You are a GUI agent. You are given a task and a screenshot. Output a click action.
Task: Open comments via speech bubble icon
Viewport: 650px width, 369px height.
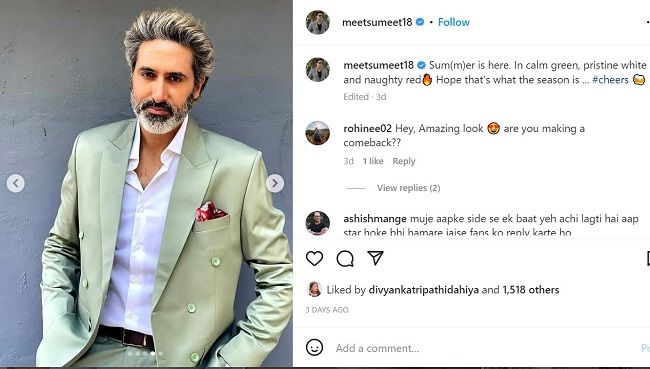pyautogui.click(x=345, y=258)
